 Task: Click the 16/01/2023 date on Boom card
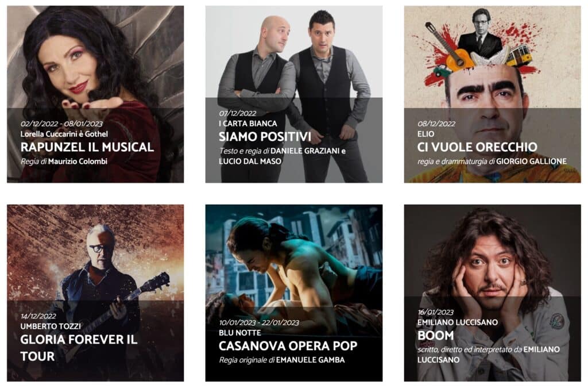(436, 312)
